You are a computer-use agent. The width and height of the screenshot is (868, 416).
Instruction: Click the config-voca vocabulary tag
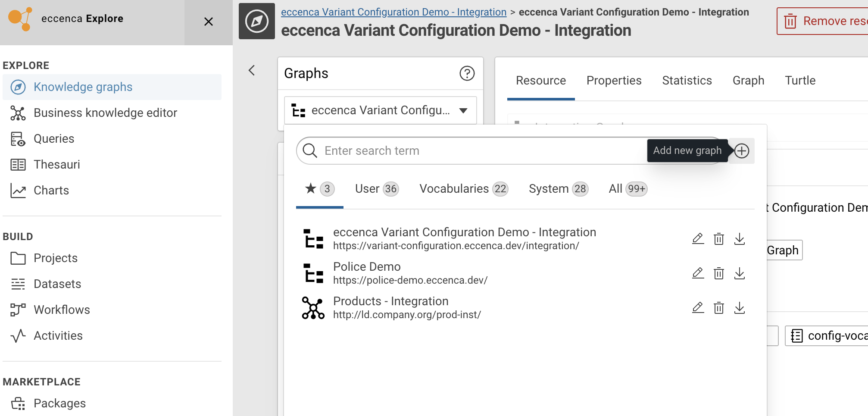tap(827, 336)
